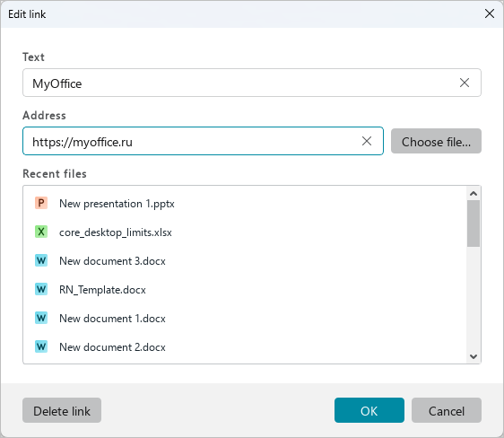This screenshot has width=504, height=438.
Task: Close the Edit link dialog
Action: coord(490,13)
